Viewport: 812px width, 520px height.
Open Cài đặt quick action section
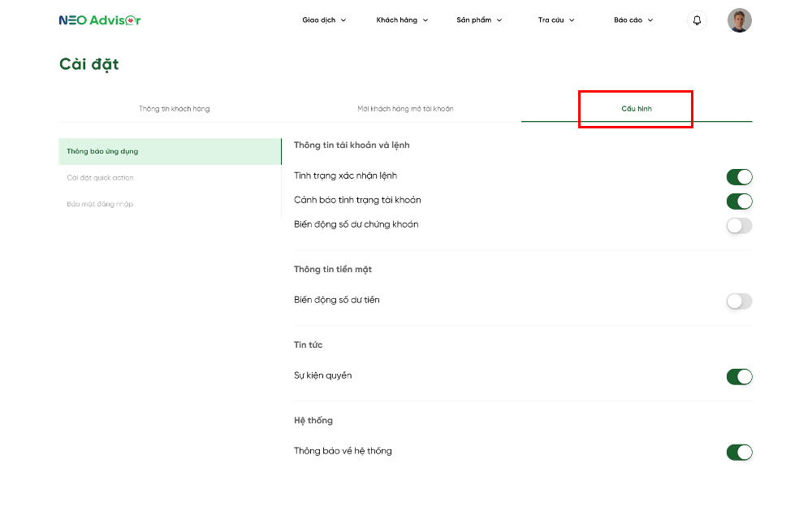click(x=101, y=178)
